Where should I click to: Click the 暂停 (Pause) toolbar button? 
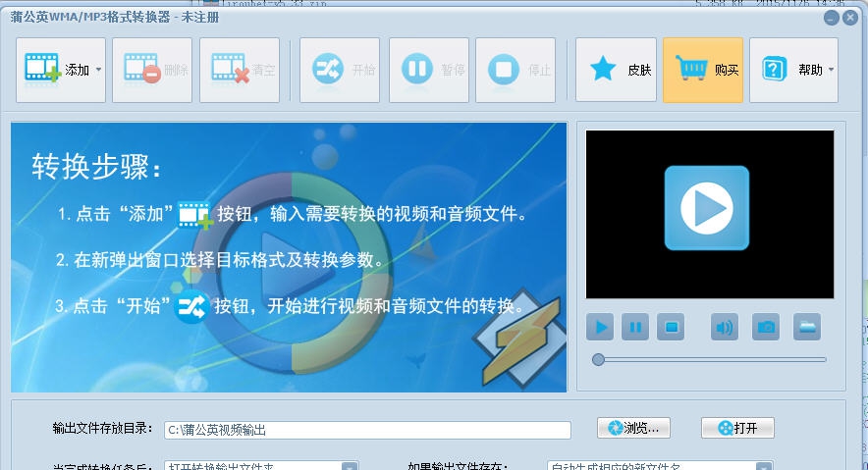click(429, 70)
